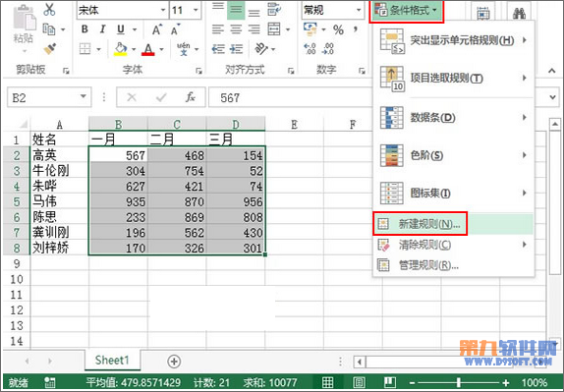Decrease decimal places icon

(x=328, y=48)
